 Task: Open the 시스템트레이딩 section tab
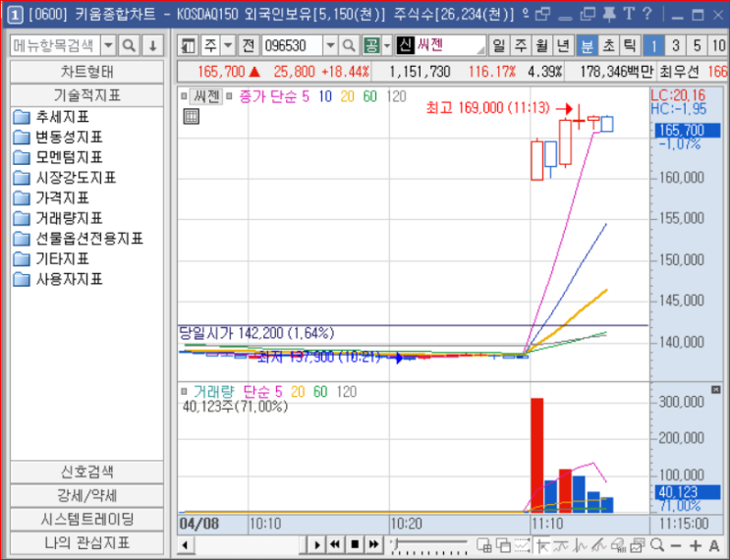(86, 519)
